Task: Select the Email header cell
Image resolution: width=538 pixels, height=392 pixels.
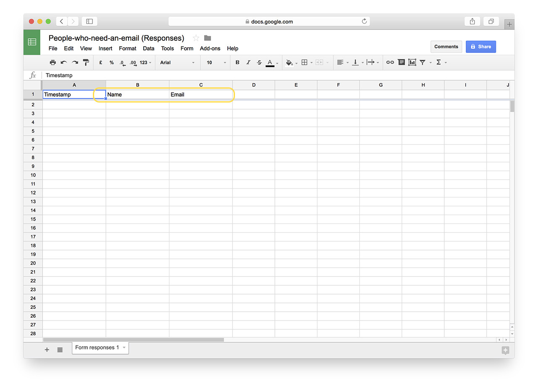Action: 201,95
